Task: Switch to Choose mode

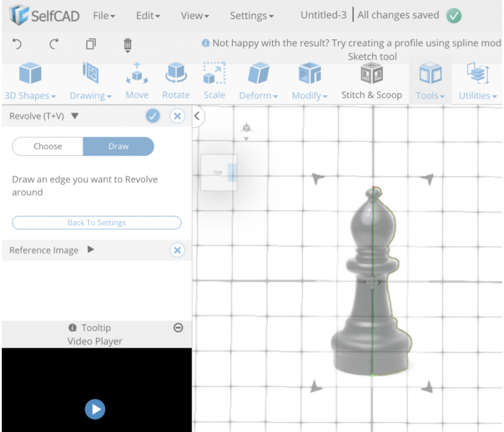Action: click(x=48, y=146)
